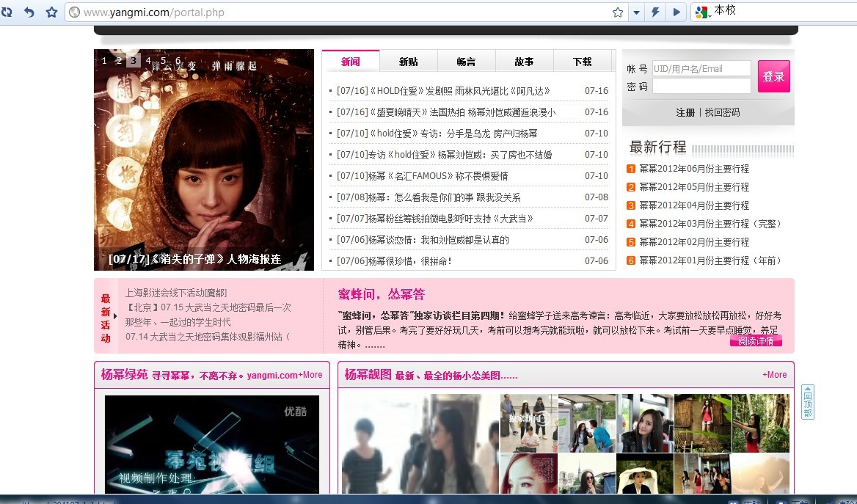Open the 故事 tab
This screenshot has height=504, width=857.
[x=525, y=61]
